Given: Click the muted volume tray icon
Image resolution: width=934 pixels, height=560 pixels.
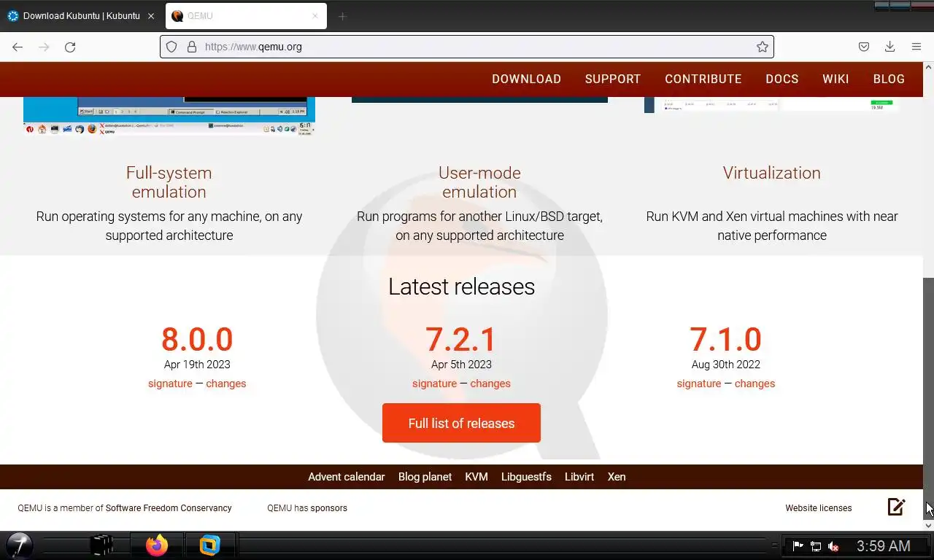Looking at the screenshot, I should coord(833,546).
